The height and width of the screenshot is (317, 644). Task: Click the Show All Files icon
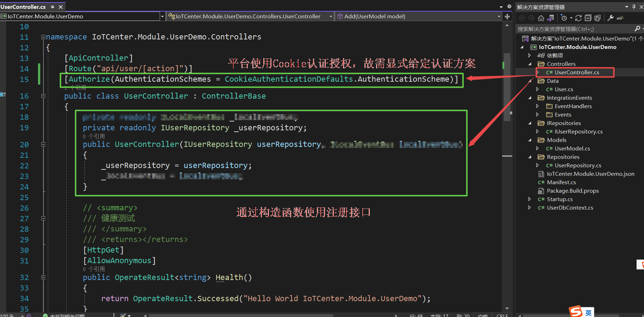(x=597, y=18)
